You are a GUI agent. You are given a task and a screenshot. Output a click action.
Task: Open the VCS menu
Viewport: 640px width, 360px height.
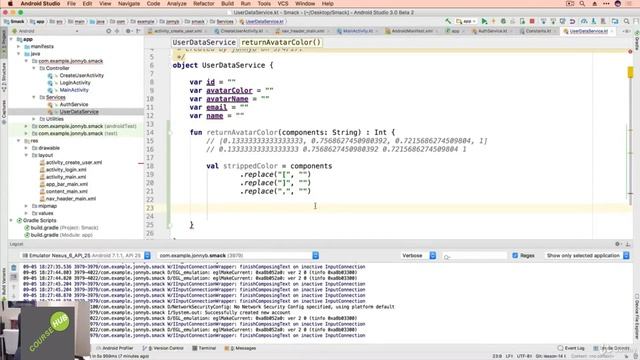tap(283, 4)
